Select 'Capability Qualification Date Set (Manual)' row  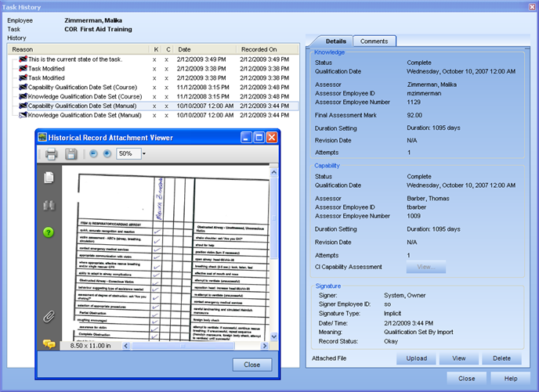[x=154, y=106]
